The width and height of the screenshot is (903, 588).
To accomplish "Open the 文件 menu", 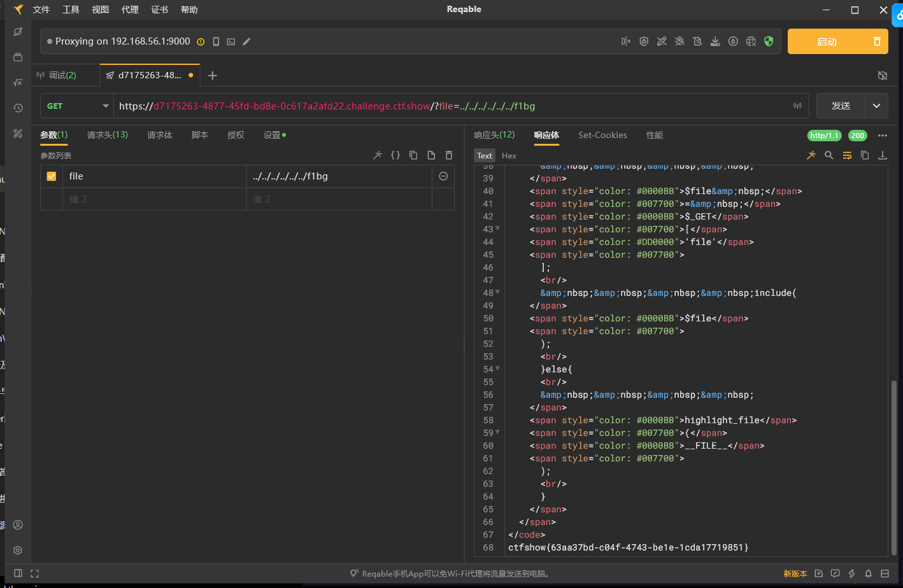I will [41, 10].
